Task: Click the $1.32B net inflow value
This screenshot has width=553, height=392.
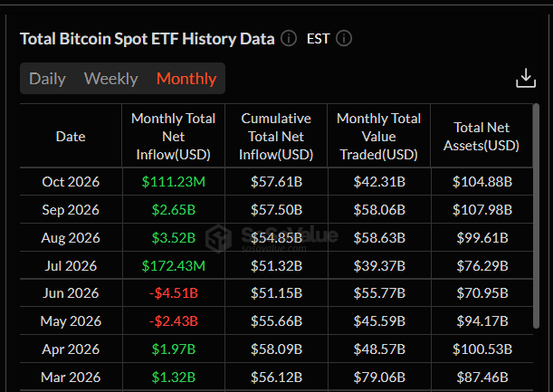Action: [173, 377]
